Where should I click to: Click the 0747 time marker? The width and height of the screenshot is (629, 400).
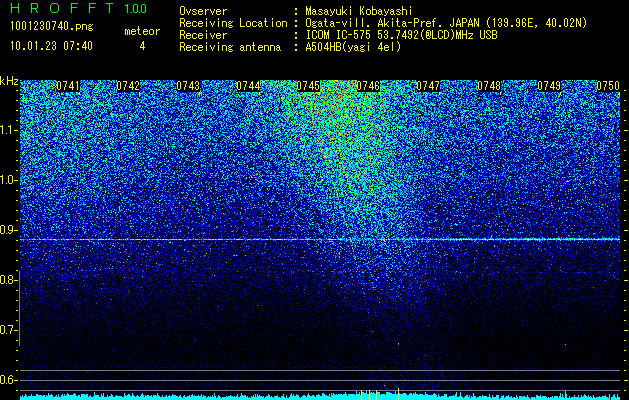pos(428,86)
